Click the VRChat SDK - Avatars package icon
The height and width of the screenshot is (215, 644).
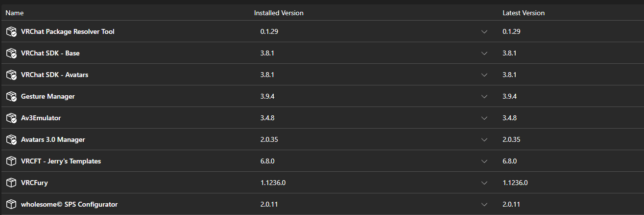coord(11,75)
